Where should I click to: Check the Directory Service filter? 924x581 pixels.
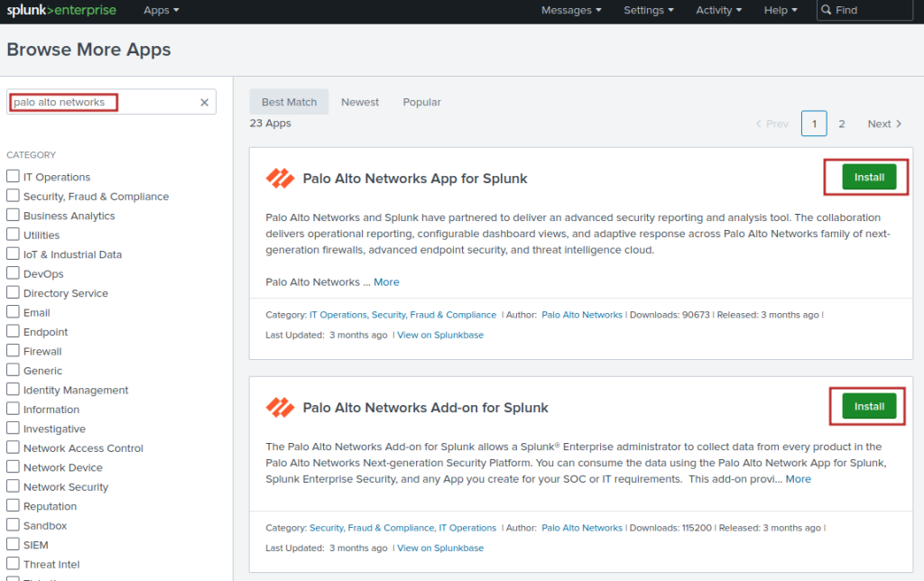tap(13, 293)
